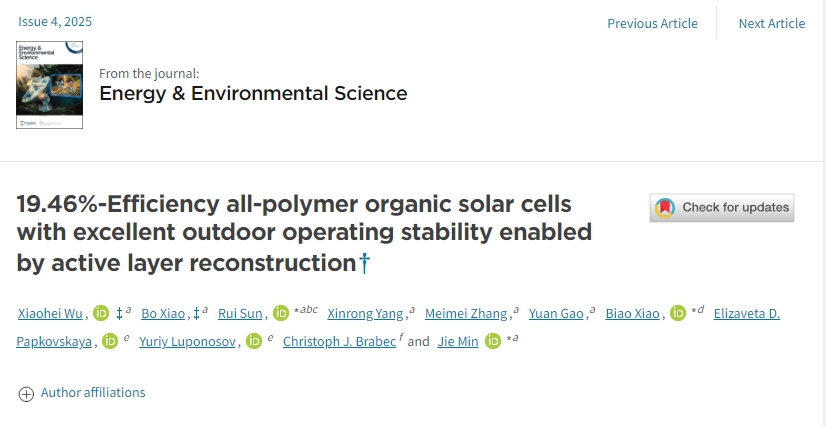Open ORCID icon next to Rui Sun
Image resolution: width=826 pixels, height=426 pixels.
pos(281,314)
